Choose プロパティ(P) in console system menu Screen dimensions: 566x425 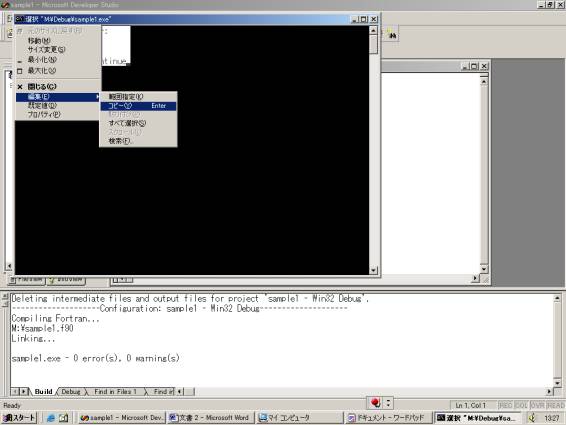point(58,114)
